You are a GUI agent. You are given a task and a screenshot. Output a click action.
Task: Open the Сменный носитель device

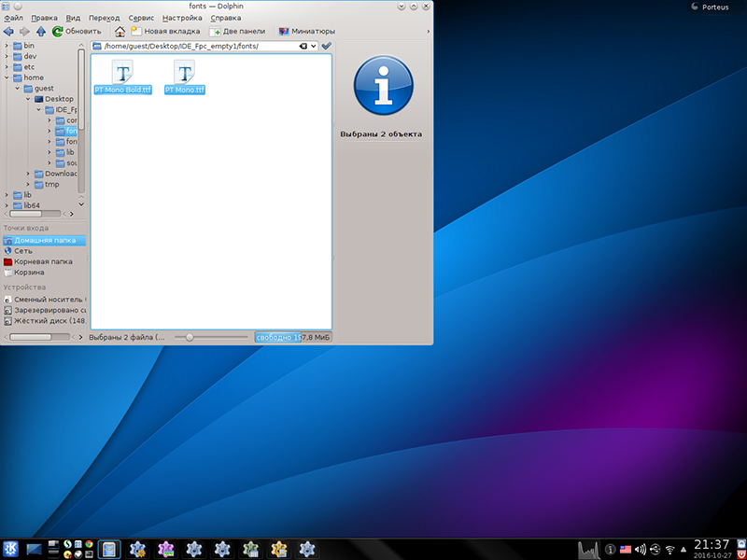point(44,300)
